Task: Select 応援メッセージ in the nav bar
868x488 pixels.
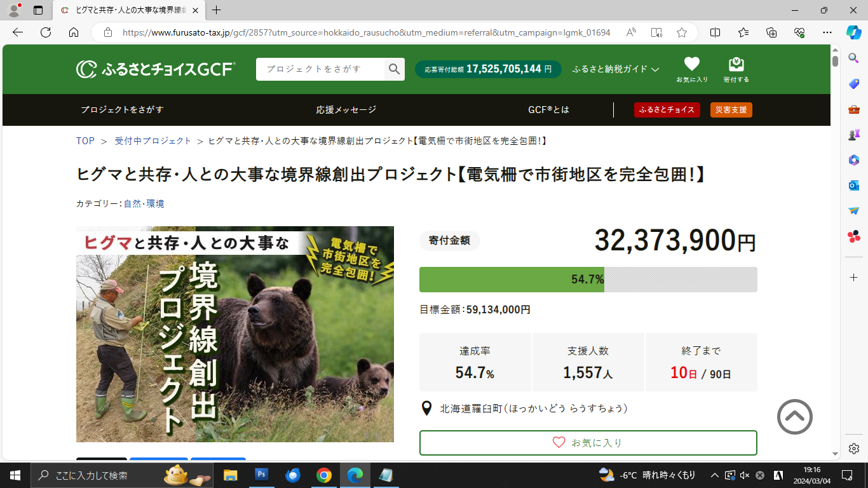Action: click(346, 110)
